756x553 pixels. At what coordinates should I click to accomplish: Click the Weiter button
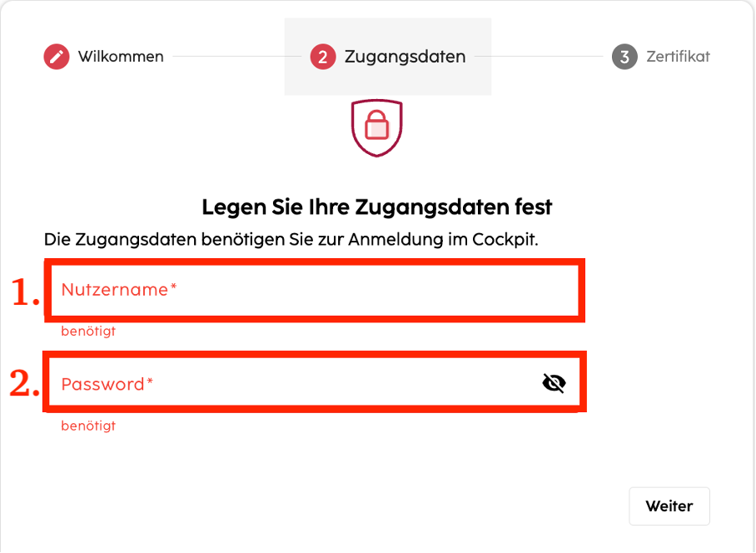(669, 506)
